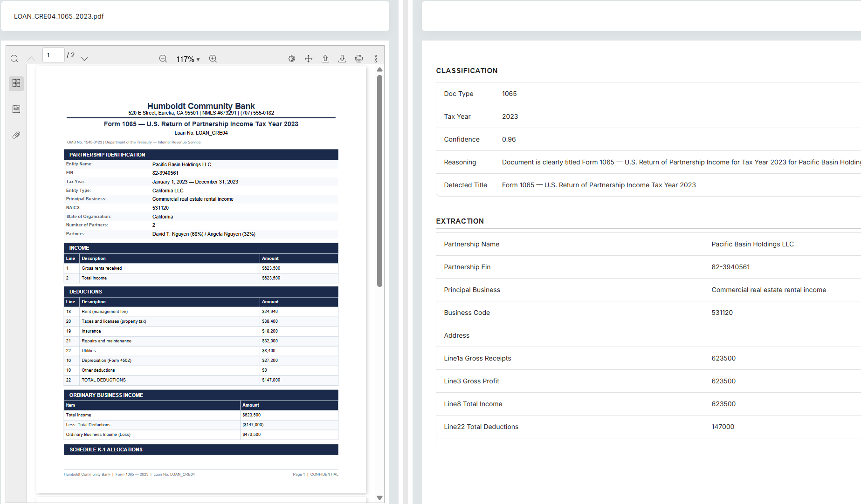Click Business Code value 531120
Image resolution: width=861 pixels, height=504 pixels.
(x=722, y=313)
